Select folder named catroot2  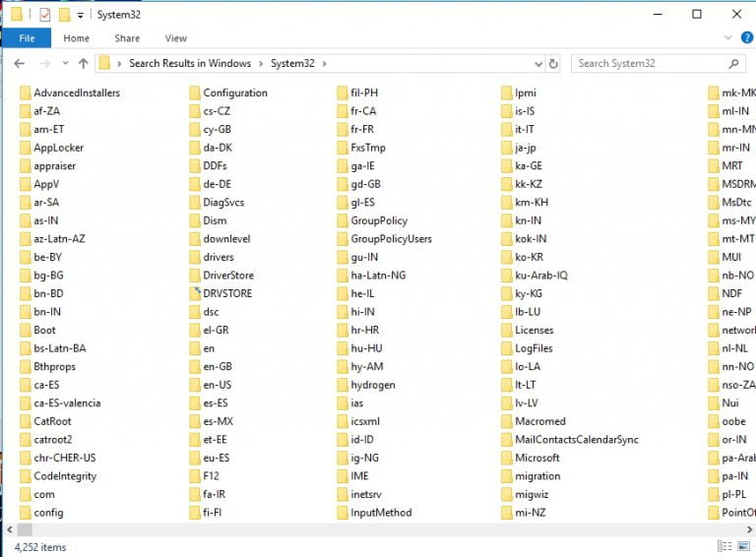click(46, 440)
